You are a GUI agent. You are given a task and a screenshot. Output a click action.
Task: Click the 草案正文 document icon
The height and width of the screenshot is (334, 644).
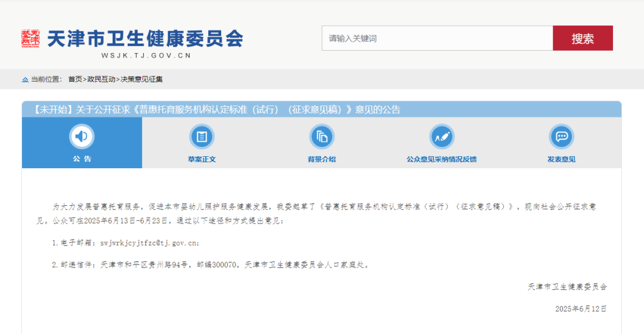(x=202, y=137)
